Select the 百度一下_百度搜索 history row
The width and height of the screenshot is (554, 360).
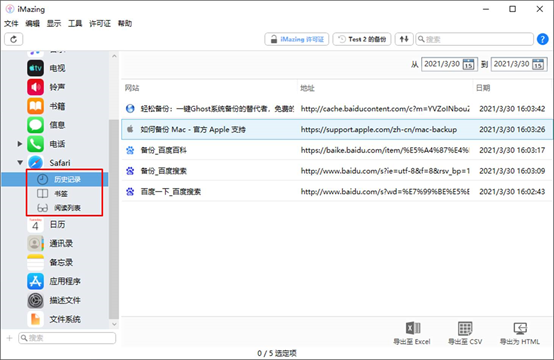pyautogui.click(x=336, y=192)
